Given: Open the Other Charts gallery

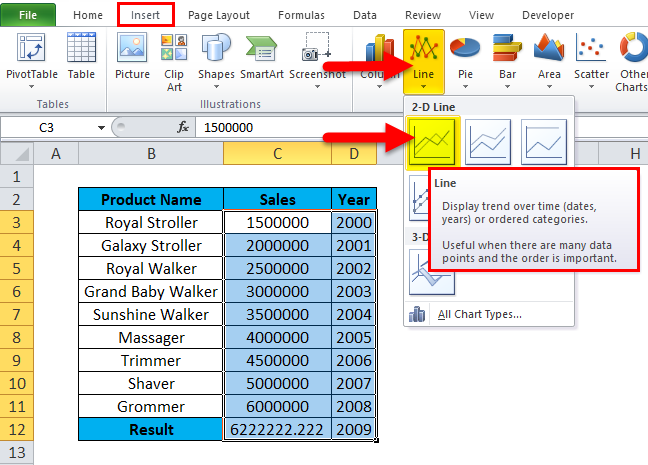Looking at the screenshot, I should [x=632, y=62].
